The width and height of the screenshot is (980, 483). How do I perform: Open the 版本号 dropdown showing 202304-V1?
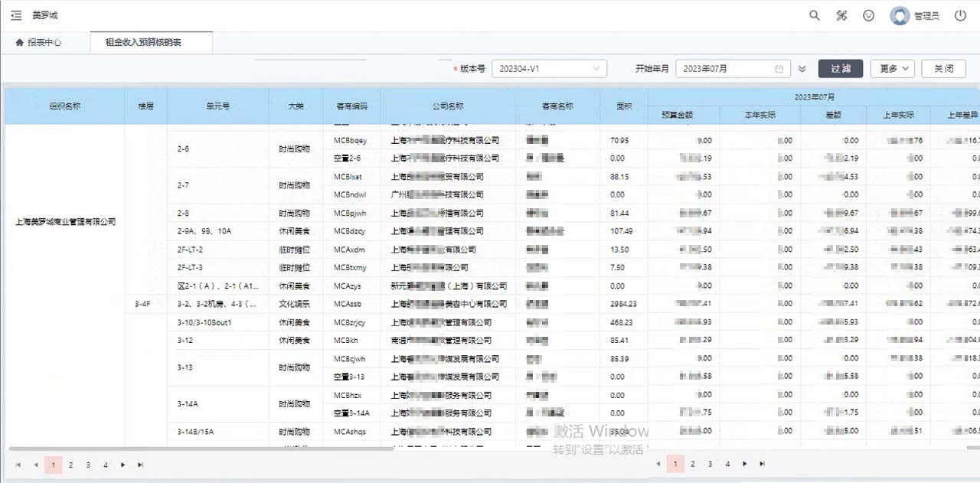coord(549,69)
